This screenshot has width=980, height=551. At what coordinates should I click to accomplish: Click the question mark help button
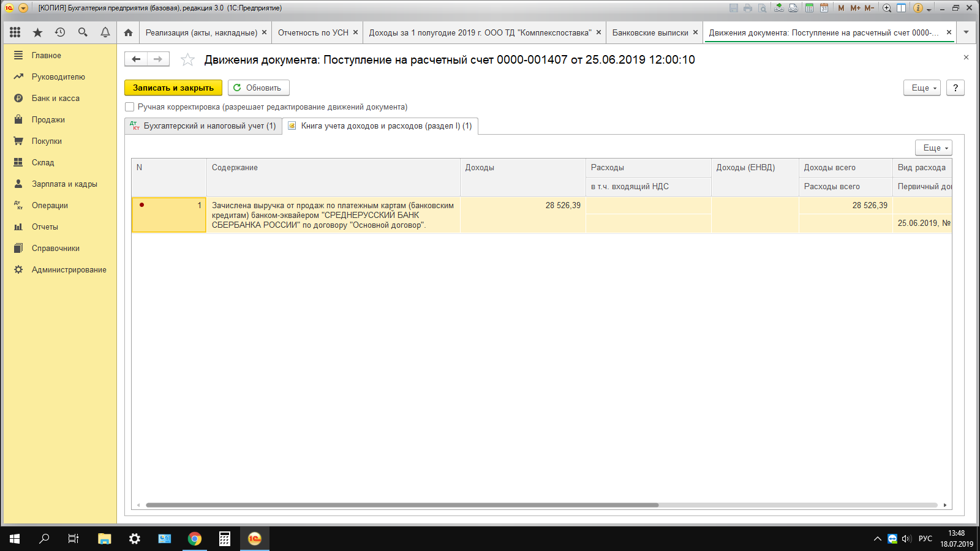[956, 88]
